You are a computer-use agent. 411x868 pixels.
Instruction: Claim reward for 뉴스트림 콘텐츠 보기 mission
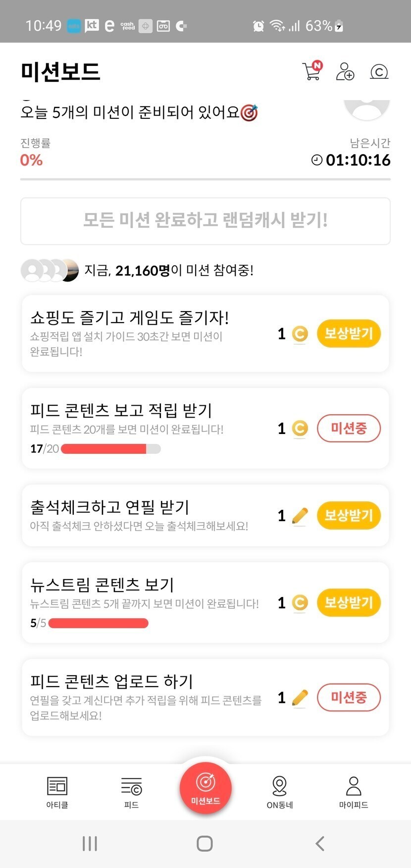349,603
